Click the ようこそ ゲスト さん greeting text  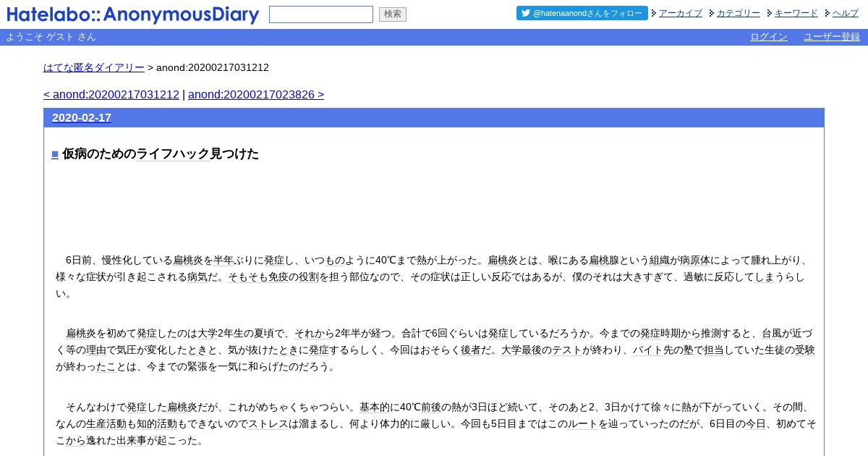click(51, 37)
